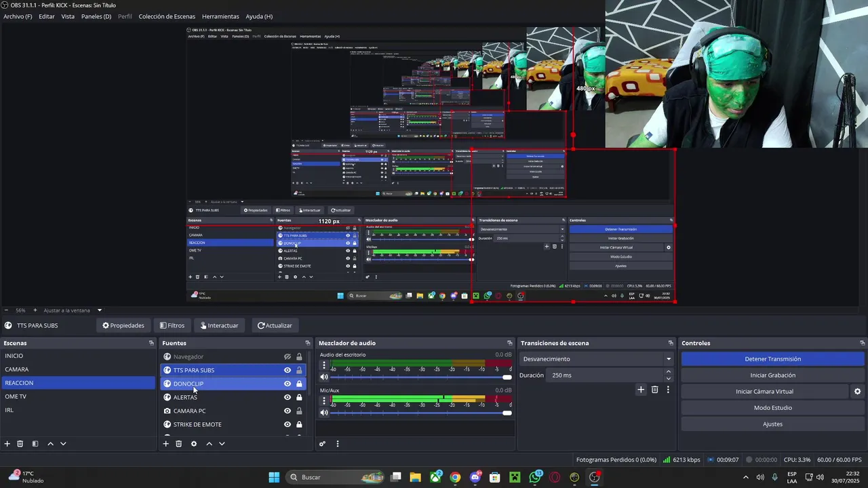Open Discord from the taskbar

[x=475, y=477]
